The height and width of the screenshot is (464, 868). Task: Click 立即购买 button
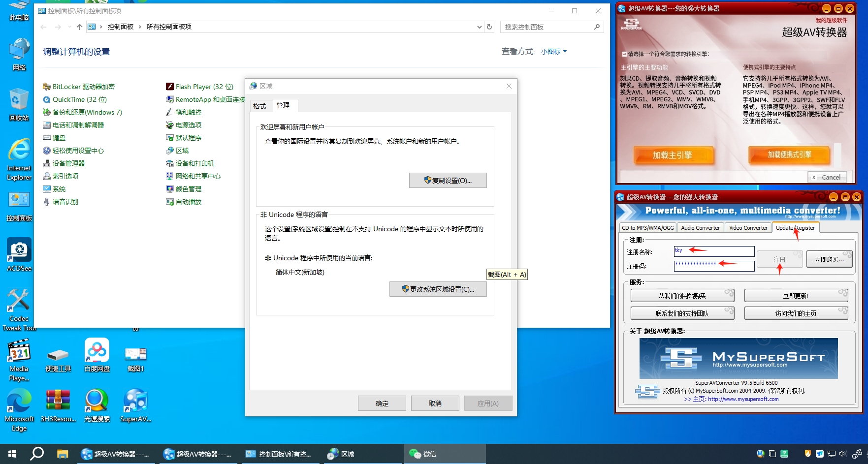[830, 259]
